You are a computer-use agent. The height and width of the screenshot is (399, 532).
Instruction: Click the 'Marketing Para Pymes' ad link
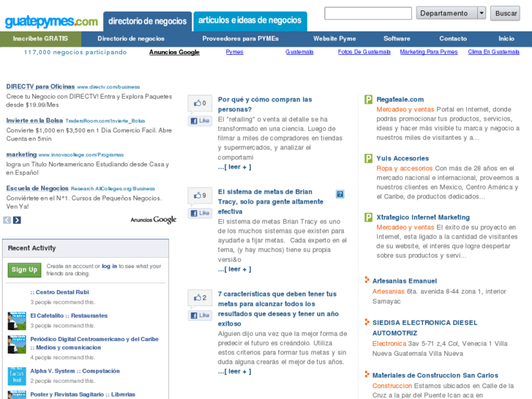click(x=429, y=52)
